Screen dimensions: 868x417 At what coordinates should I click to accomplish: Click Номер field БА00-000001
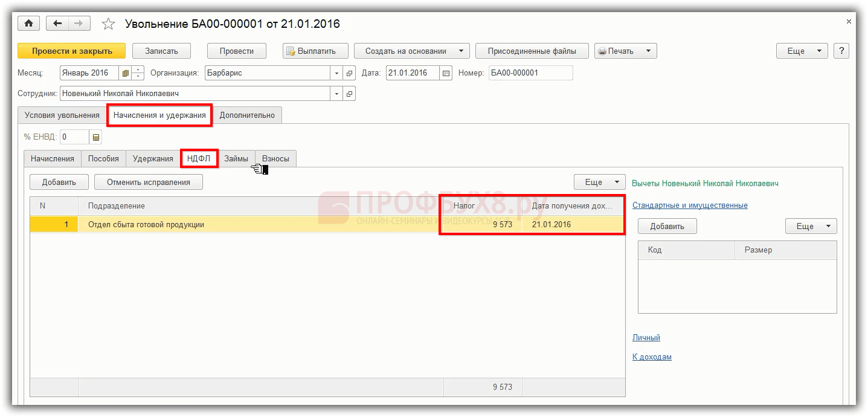tap(530, 73)
